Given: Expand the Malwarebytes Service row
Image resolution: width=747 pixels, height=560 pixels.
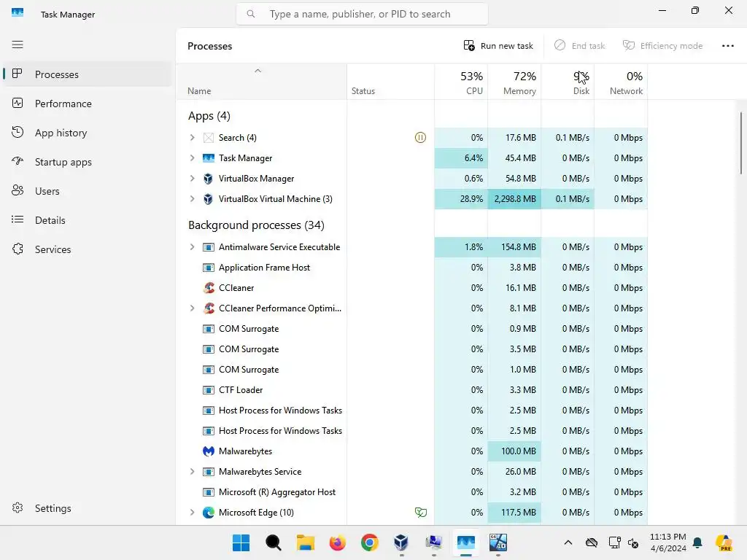Looking at the screenshot, I should pos(192,472).
